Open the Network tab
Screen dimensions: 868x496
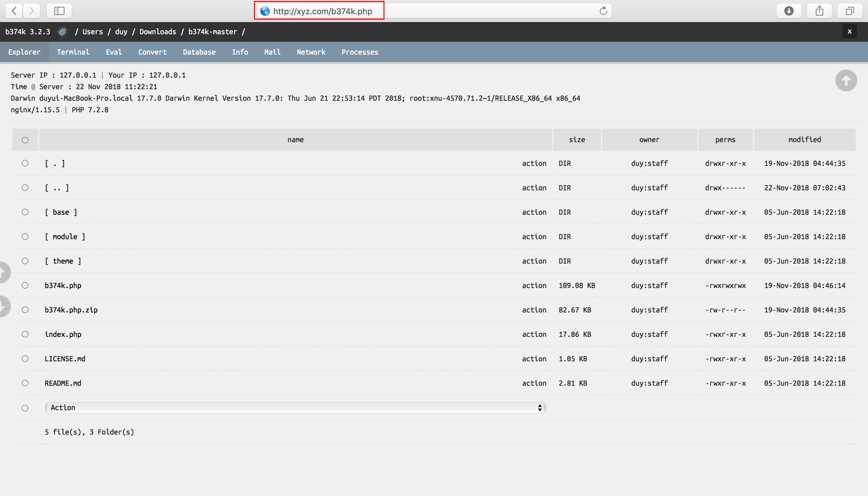(x=311, y=52)
